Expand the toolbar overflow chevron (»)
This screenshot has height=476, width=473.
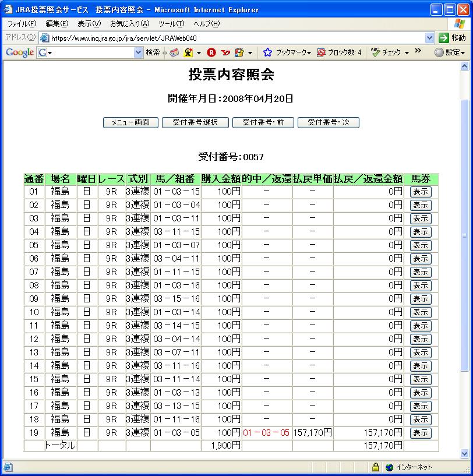pos(418,50)
